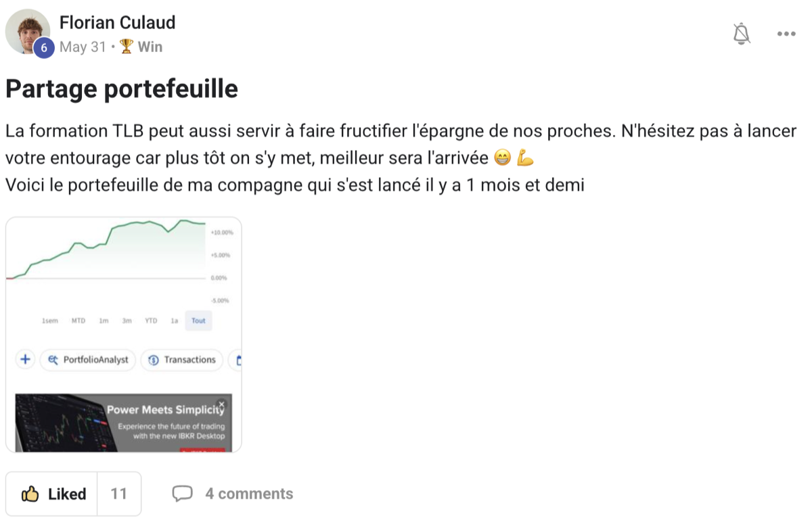812x522 pixels.
Task: Click the notification bell icon
Action: click(x=740, y=33)
